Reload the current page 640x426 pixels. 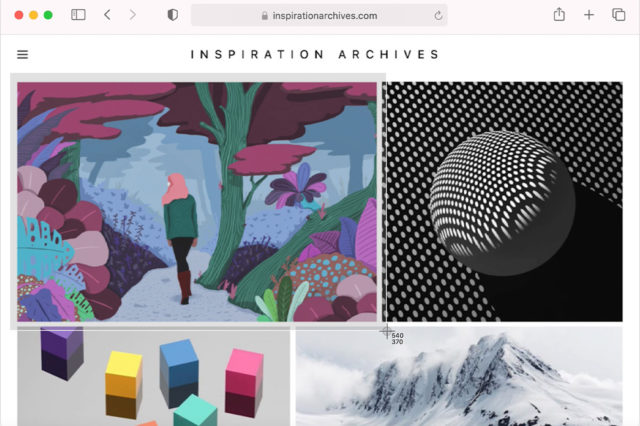tap(438, 16)
